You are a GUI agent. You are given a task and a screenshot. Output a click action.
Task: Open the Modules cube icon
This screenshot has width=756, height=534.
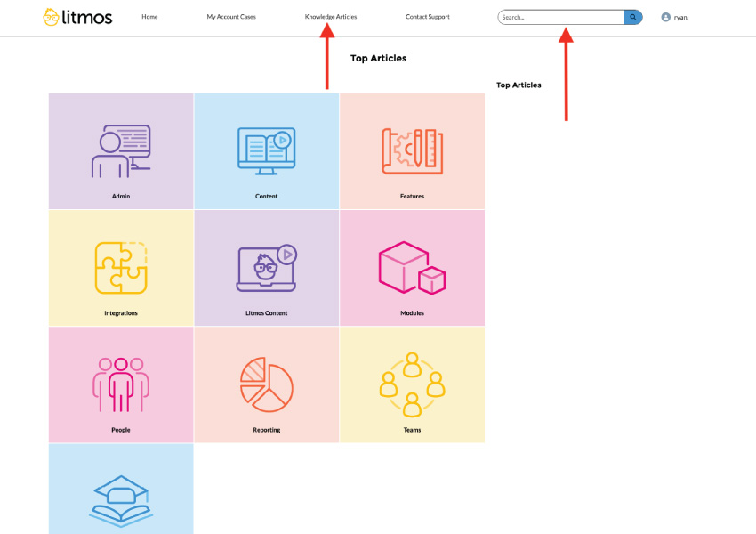click(x=412, y=267)
